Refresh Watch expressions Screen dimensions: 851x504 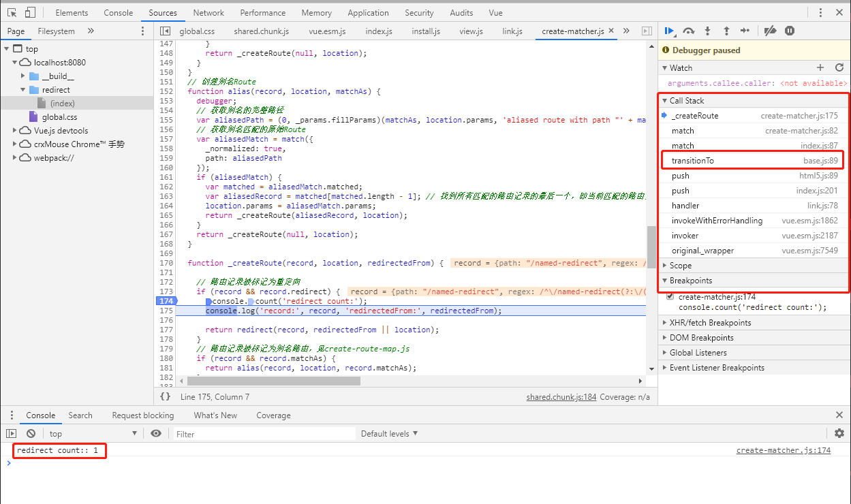840,67
